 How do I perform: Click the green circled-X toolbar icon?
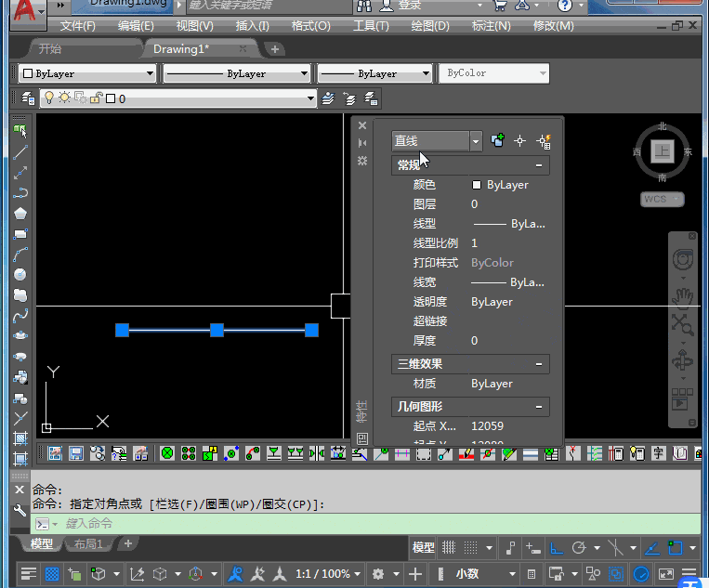click(x=167, y=453)
